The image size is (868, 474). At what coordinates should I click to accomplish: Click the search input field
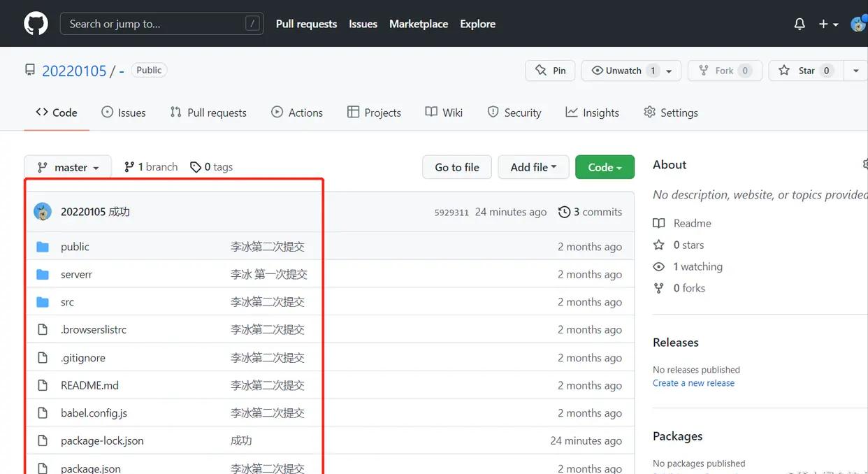pos(161,23)
